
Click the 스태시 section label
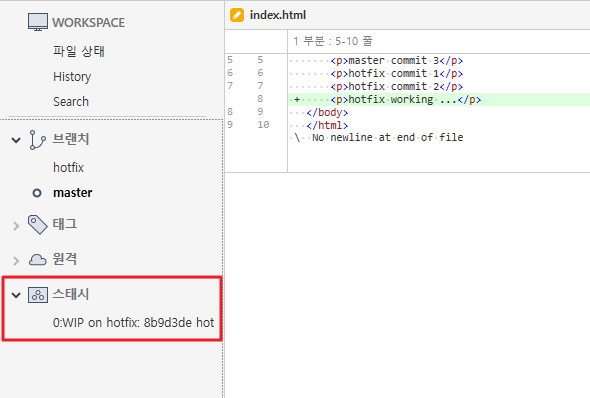point(71,294)
